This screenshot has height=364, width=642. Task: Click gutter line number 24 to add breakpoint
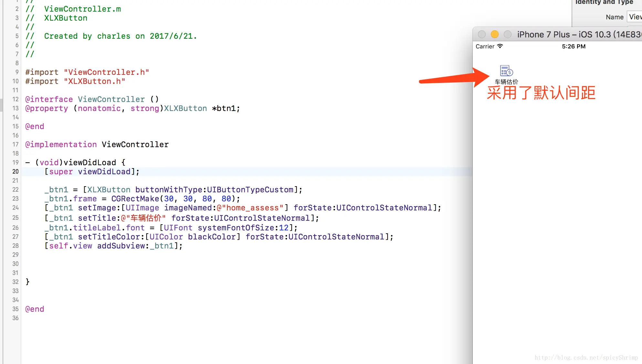click(15, 208)
